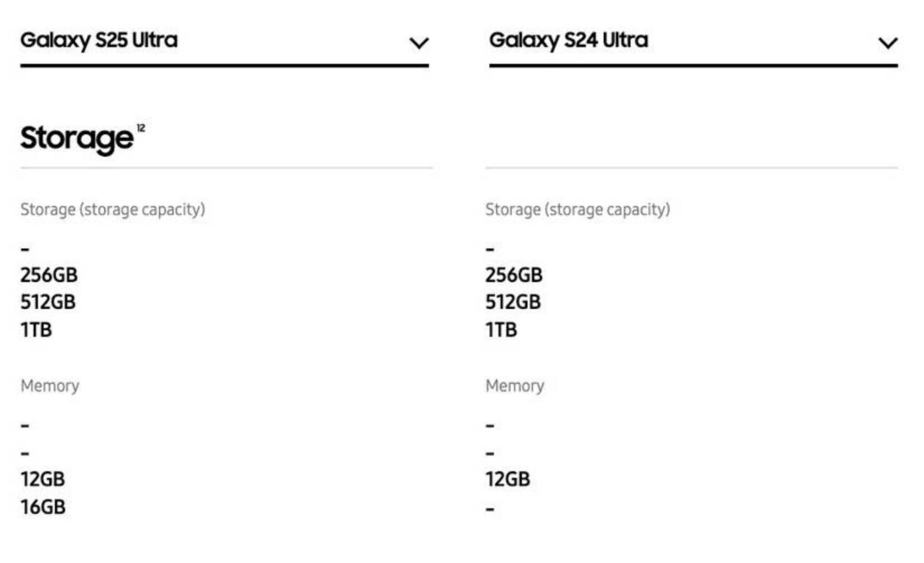Click the Storage (storage capacity) label on left
This screenshot has width=924, height=563.
click(113, 210)
